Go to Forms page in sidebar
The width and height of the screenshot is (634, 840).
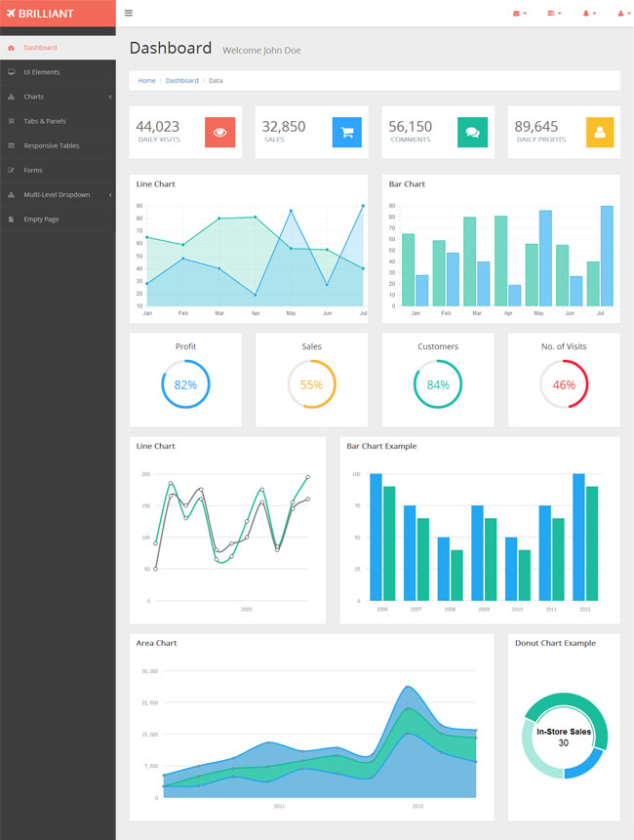tap(58, 171)
